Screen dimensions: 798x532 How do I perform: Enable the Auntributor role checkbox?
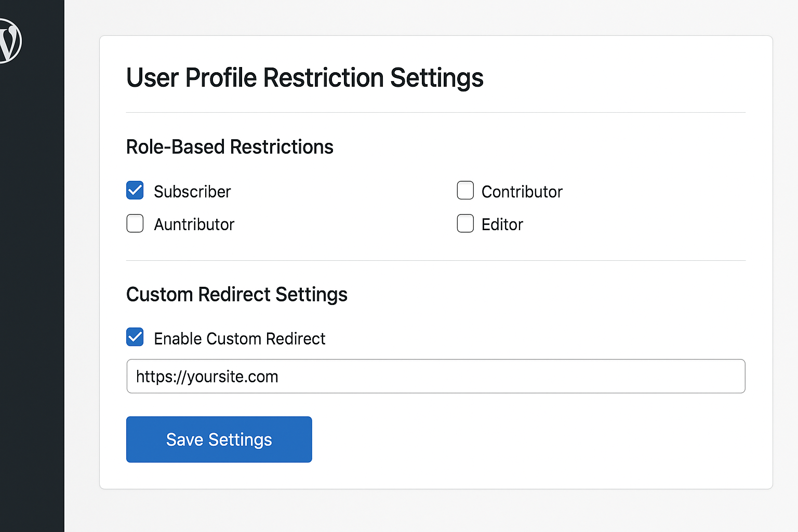coord(135,223)
